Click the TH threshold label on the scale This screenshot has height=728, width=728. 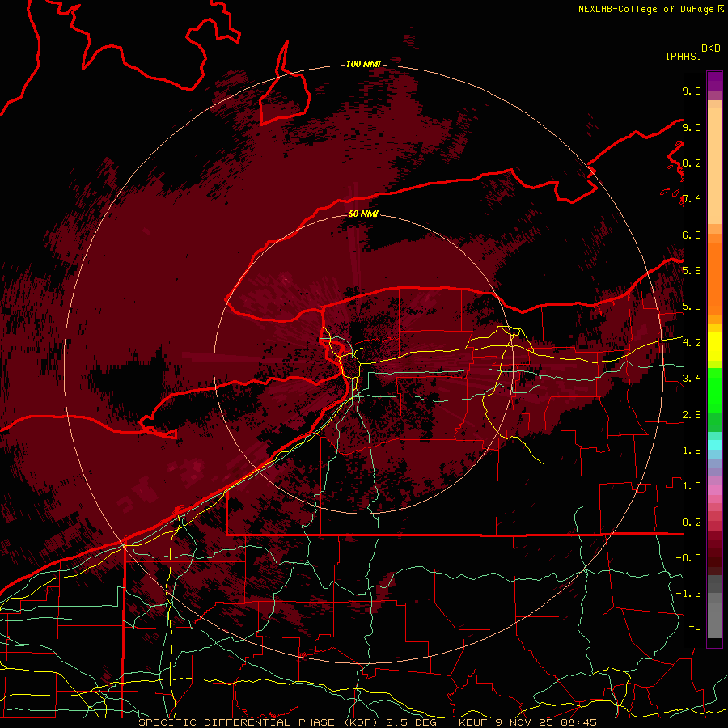695,630
